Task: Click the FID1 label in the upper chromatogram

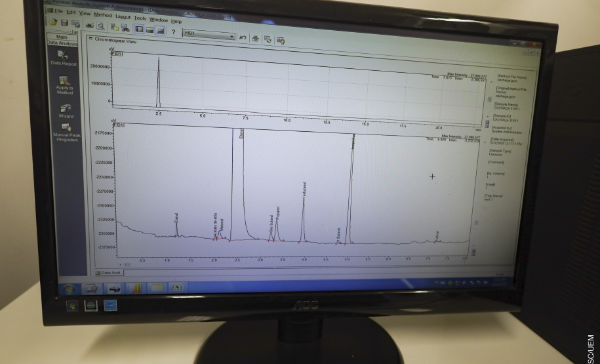Action: [x=117, y=54]
